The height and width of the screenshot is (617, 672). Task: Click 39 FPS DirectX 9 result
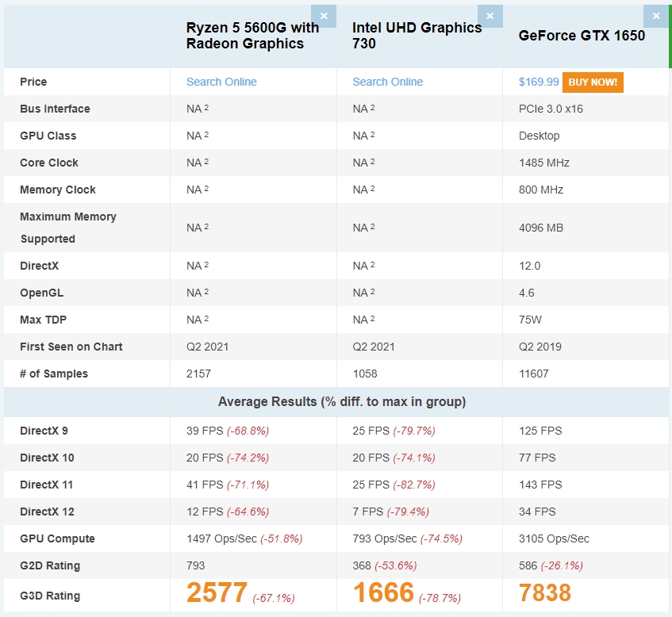pos(205,431)
